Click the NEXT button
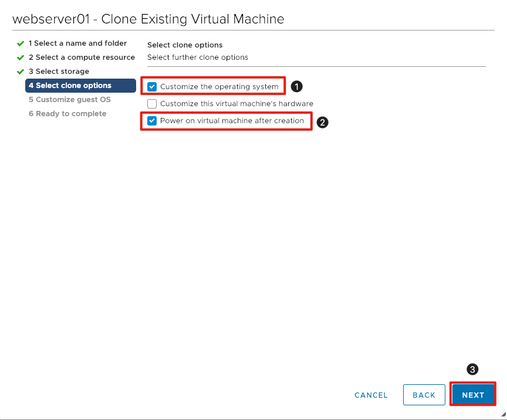The height and width of the screenshot is (420, 507). [x=473, y=394]
